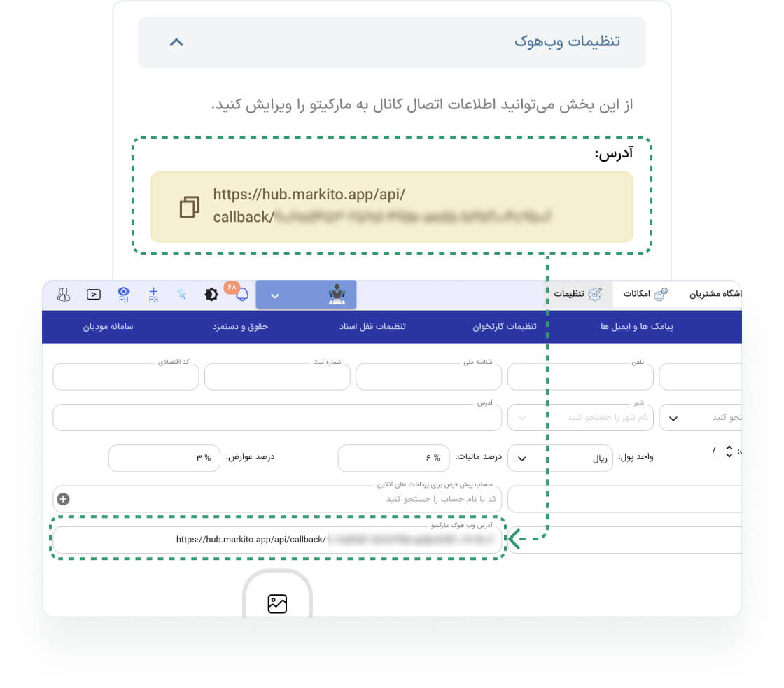Viewport: 784px width, 688px height.
Task: Click the users icon in top toolbar
Action: [x=64, y=295]
